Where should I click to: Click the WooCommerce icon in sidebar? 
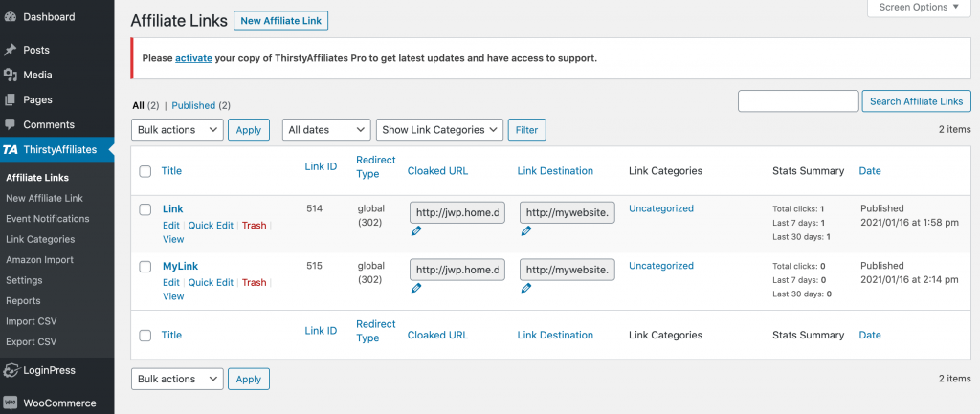[x=10, y=403]
